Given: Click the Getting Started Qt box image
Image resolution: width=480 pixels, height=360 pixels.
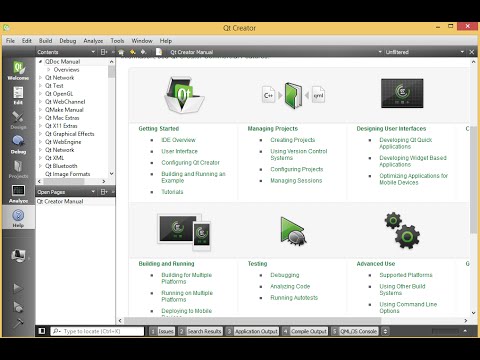Looking at the screenshot, I should tap(184, 95).
